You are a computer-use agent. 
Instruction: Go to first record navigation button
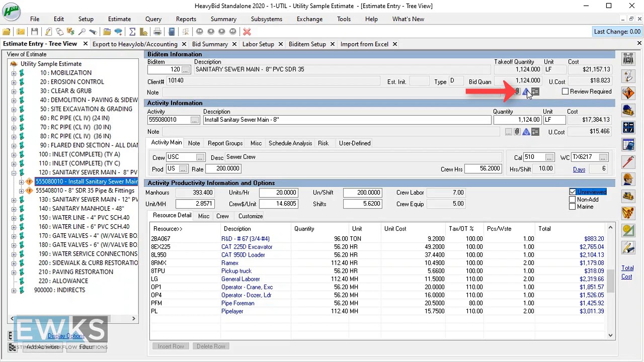pos(200,32)
